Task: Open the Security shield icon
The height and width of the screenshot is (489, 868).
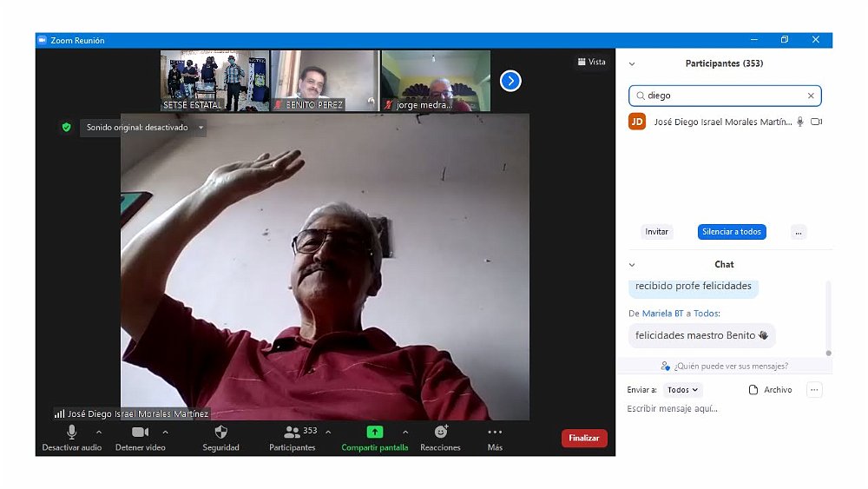Action: pyautogui.click(x=220, y=433)
